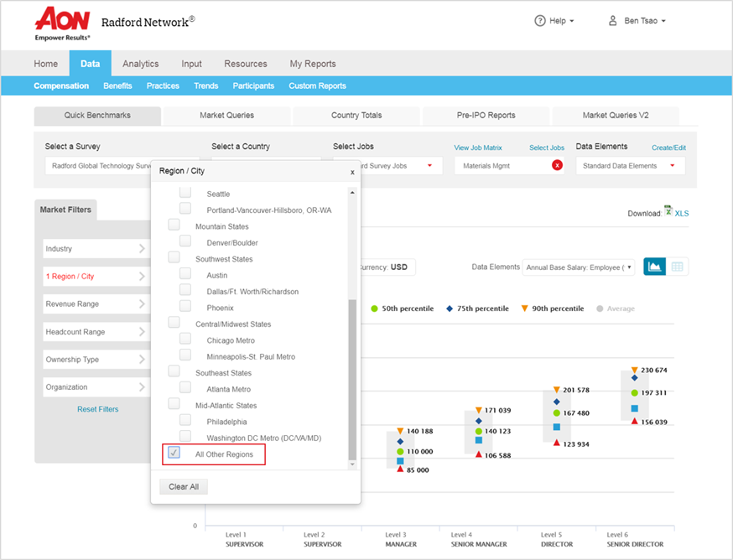
Task: Click the XLS download icon
Action: point(668,213)
